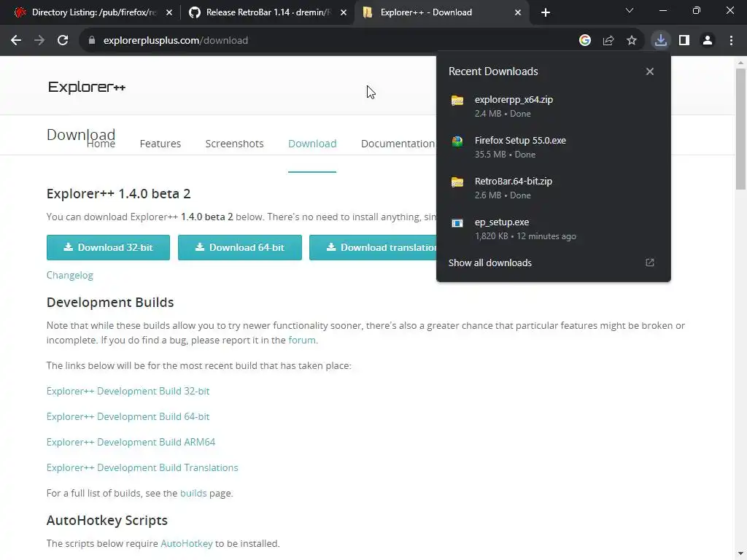Click Firefox Setup 55.0.exe file icon
Viewport: 747px width, 560px height.
click(457, 141)
